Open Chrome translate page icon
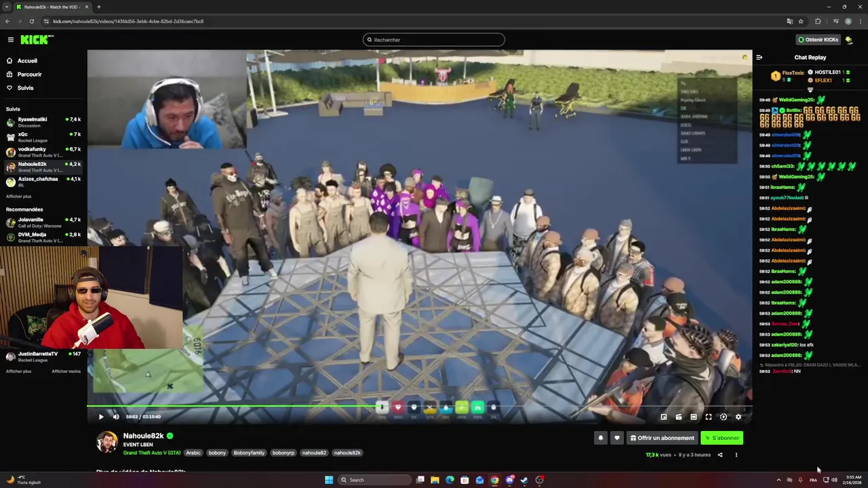Screen dimensions: 868x488 (789, 21)
